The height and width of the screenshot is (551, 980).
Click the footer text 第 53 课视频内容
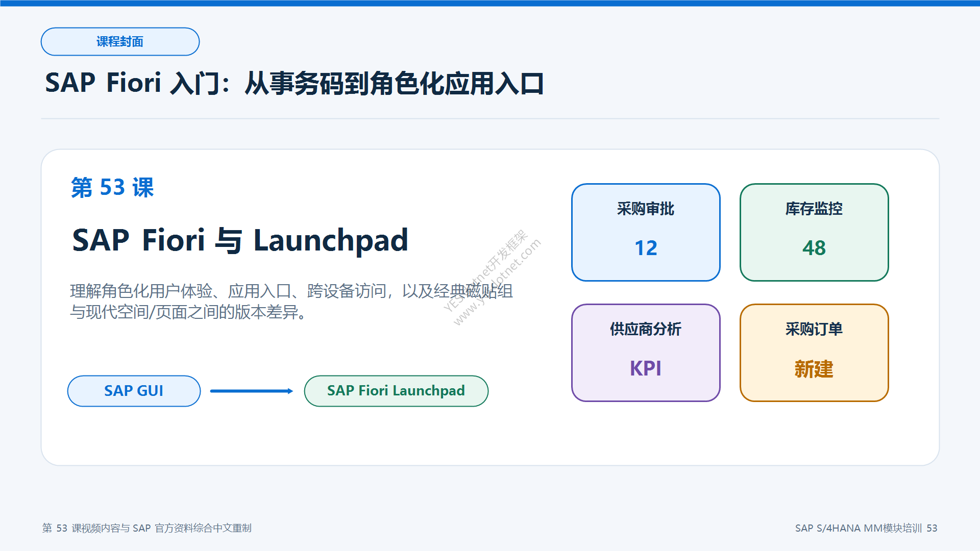tap(147, 528)
